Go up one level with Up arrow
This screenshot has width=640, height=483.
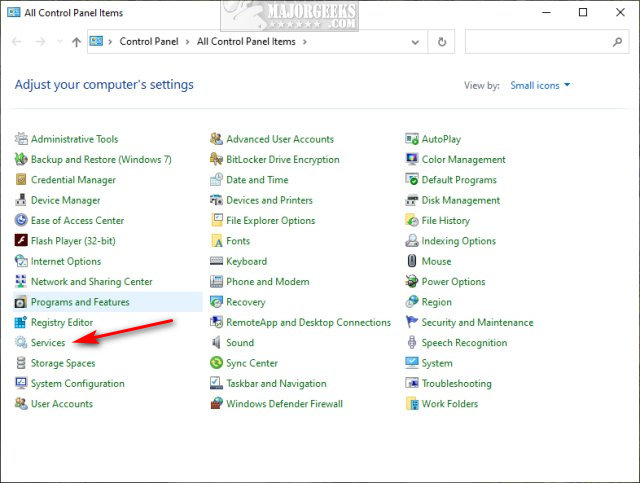tap(76, 42)
